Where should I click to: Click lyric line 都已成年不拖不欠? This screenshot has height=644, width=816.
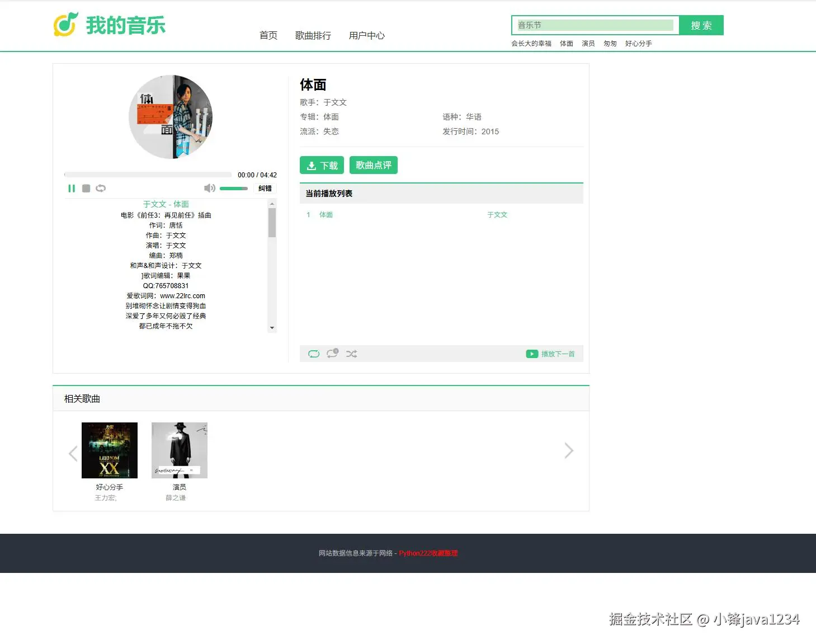coord(166,326)
